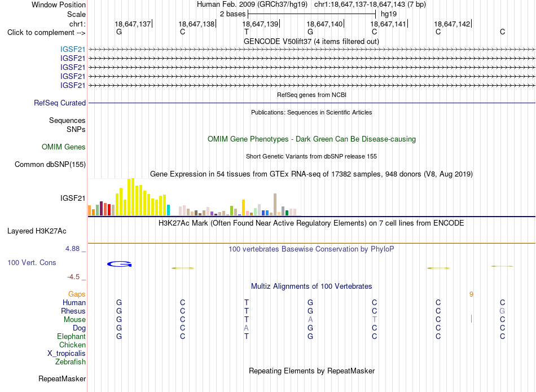Click the 'Dog' species label
This screenshot has width=536, height=392.
[x=79, y=328]
